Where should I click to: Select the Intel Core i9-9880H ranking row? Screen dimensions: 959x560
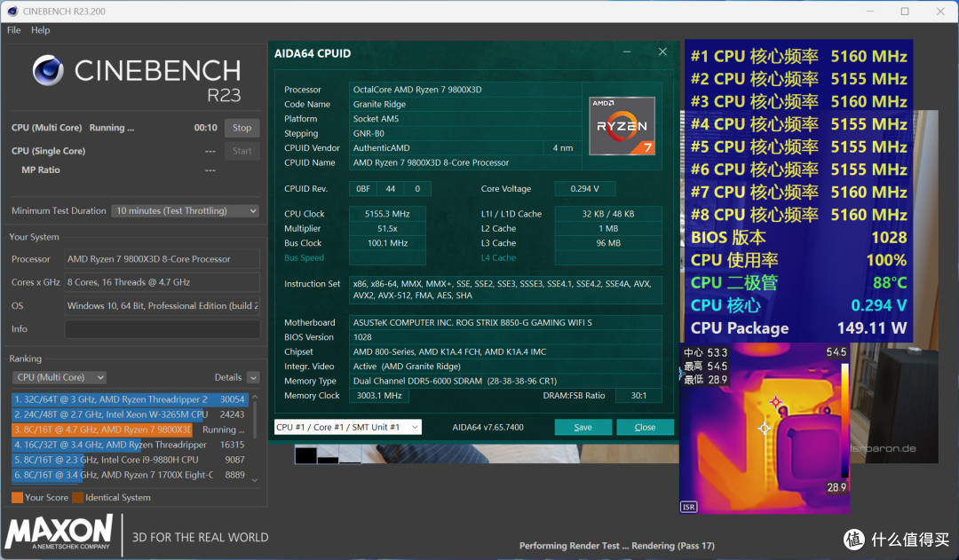click(130, 460)
